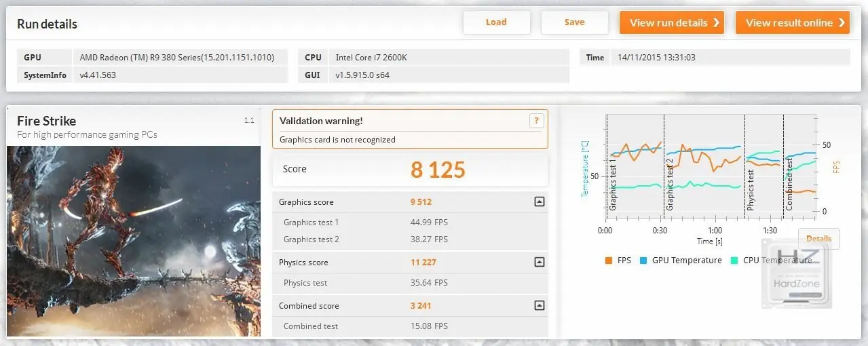Click the Graphics test 1 marker in chart
The image size is (868, 346).
[613, 185]
